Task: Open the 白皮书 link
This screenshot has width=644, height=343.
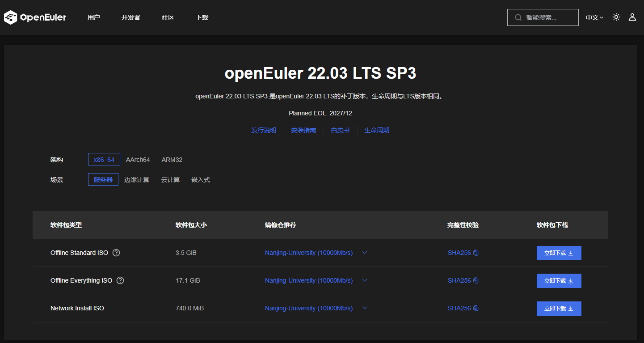Action: pos(340,130)
